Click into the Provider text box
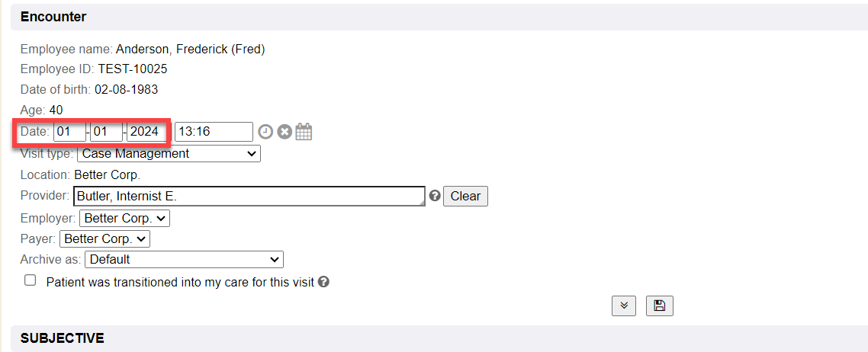Viewport: 868px width, 352px height. coord(249,197)
